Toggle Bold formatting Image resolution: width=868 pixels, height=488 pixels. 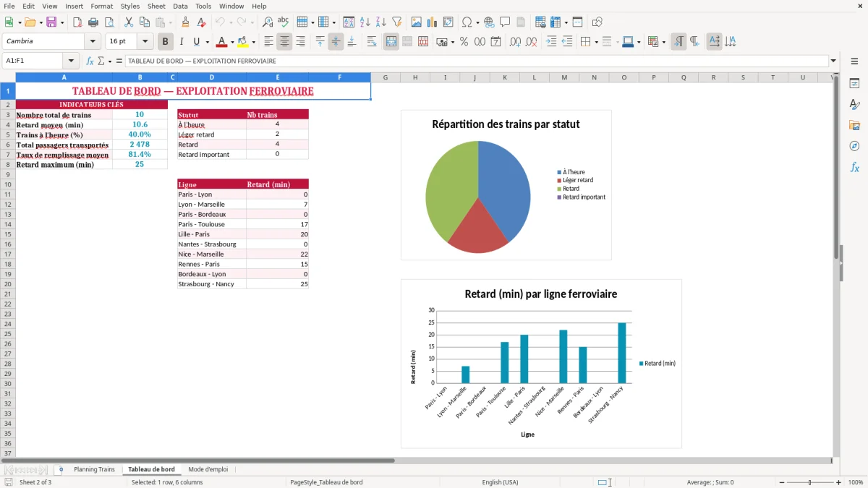click(x=166, y=42)
